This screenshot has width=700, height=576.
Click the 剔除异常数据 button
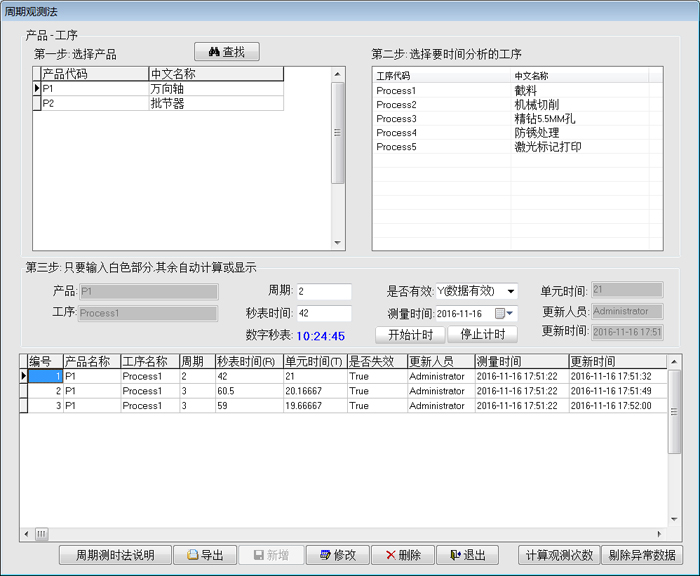(x=642, y=555)
